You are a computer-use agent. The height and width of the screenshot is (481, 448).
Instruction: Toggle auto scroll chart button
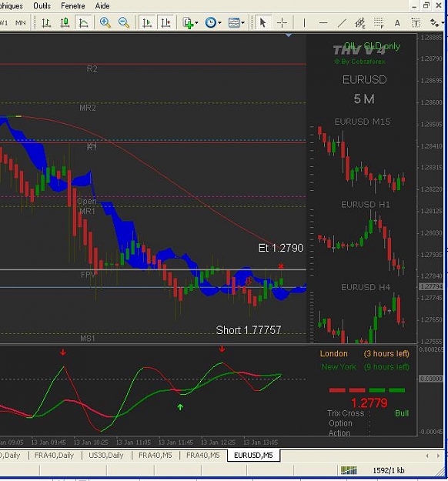coord(147,23)
